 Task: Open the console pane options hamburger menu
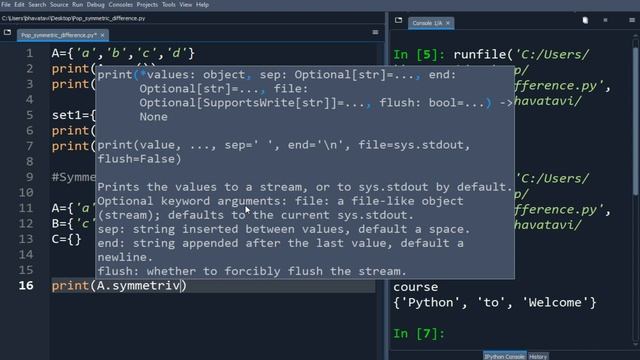tap(632, 20)
